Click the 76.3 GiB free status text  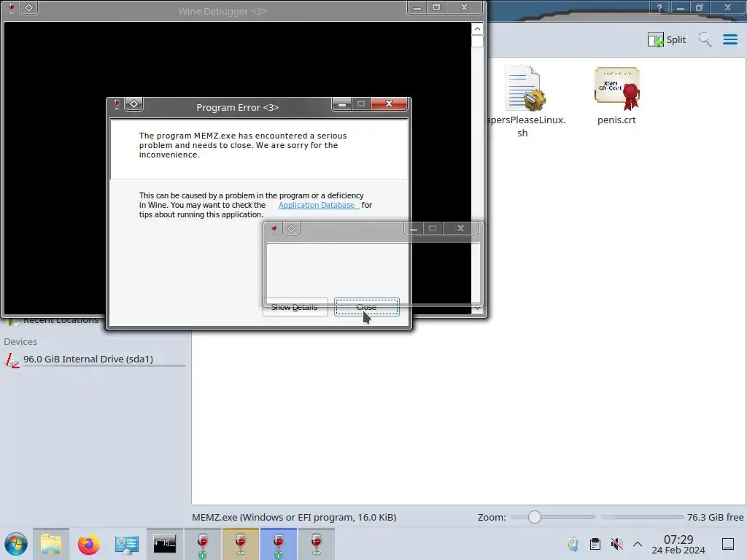point(715,517)
